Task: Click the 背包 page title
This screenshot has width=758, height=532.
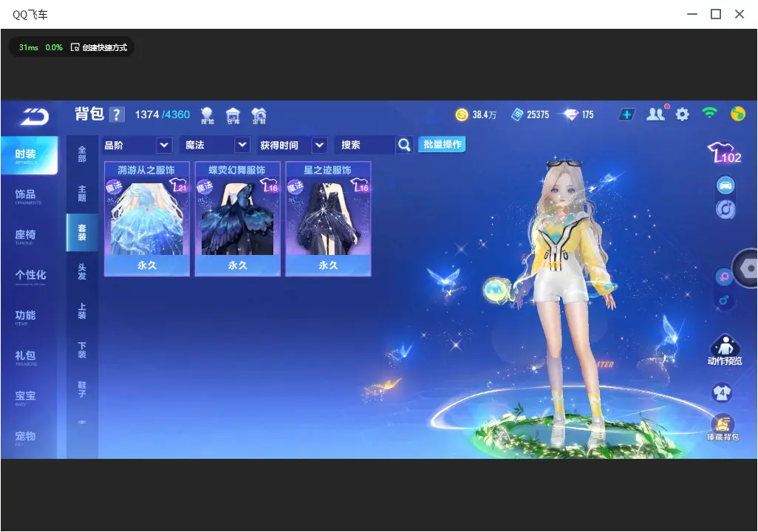Action: (x=89, y=114)
